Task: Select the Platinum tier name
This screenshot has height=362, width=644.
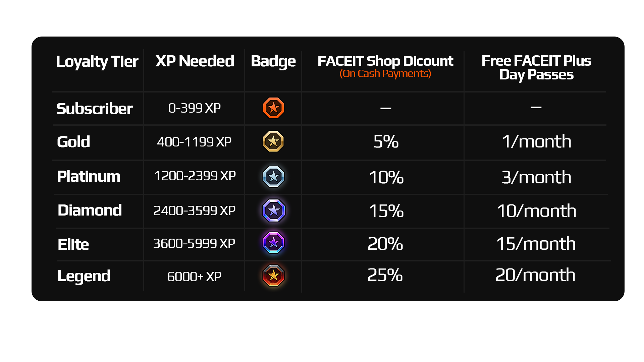Action: [89, 176]
